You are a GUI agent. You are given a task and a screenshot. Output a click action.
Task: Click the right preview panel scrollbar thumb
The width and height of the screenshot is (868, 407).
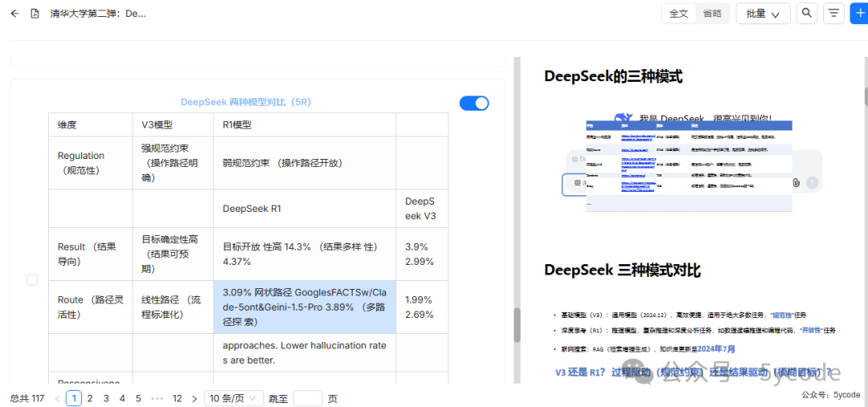click(866, 96)
